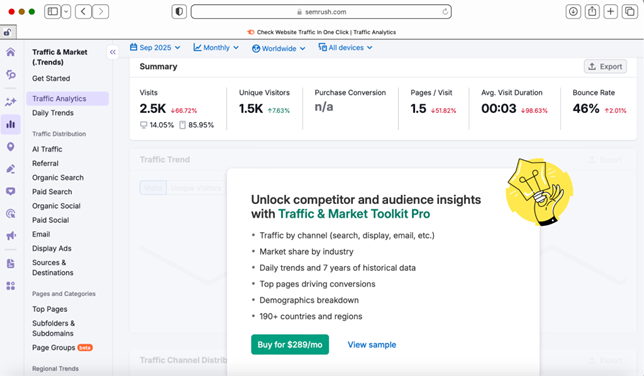
Task: Open Daily Trends in sidebar
Action: [53, 113]
